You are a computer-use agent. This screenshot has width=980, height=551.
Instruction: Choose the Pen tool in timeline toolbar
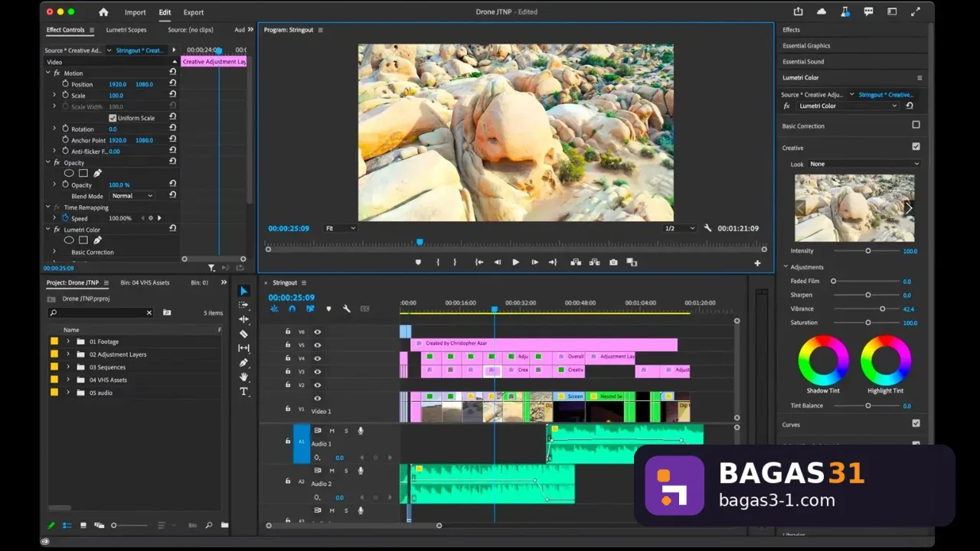(243, 363)
